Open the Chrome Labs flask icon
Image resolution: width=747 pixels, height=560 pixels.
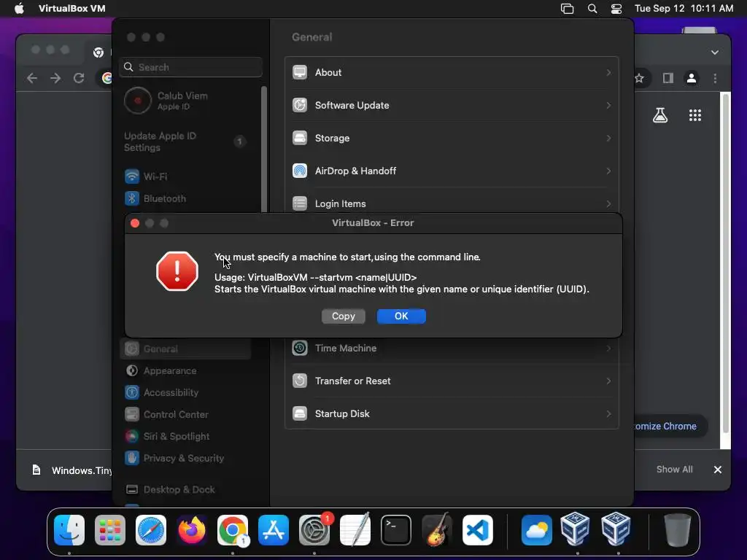click(x=659, y=114)
